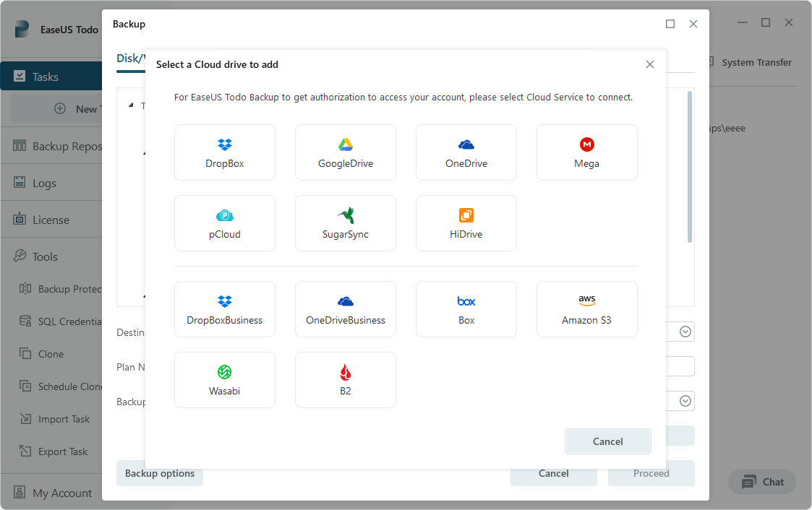812x510 pixels.
Task: Pick SugarSync cloud service
Action: point(346,223)
